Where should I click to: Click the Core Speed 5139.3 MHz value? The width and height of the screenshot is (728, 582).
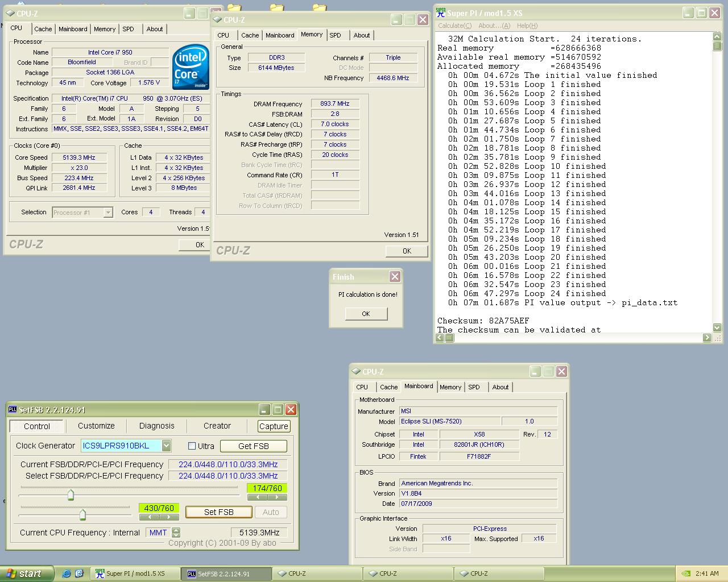79,157
